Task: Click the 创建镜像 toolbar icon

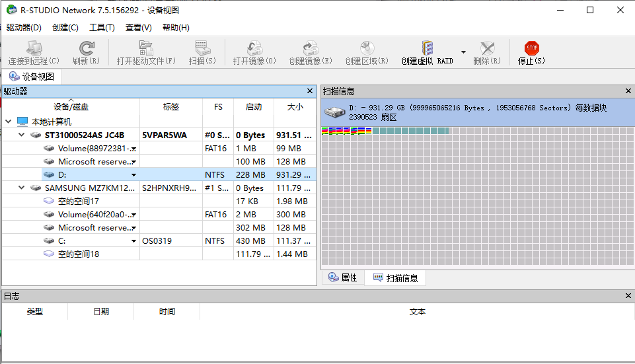Action: click(x=311, y=48)
